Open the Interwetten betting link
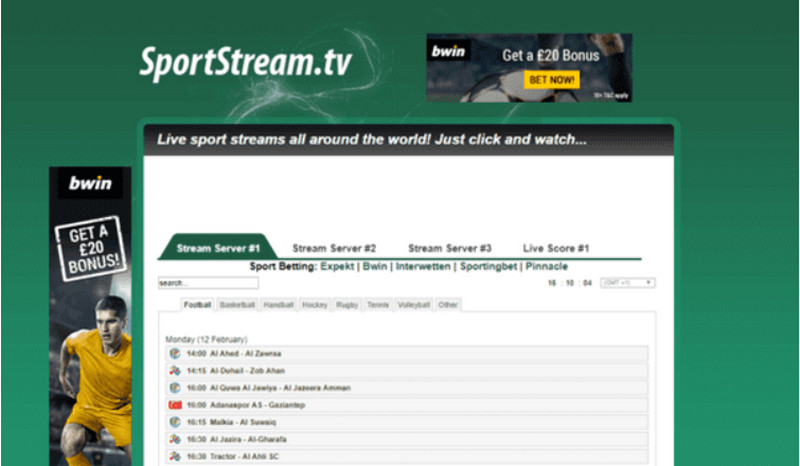 (423, 266)
